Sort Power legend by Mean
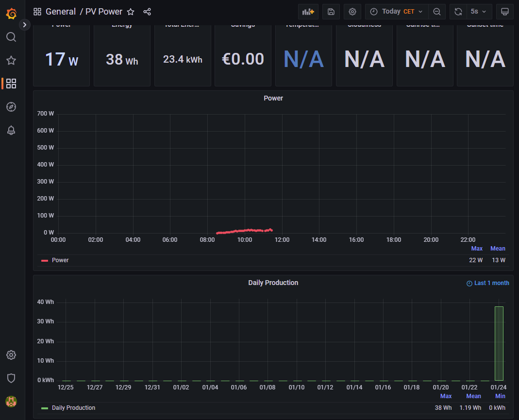The width and height of the screenshot is (519, 420). tap(498, 249)
